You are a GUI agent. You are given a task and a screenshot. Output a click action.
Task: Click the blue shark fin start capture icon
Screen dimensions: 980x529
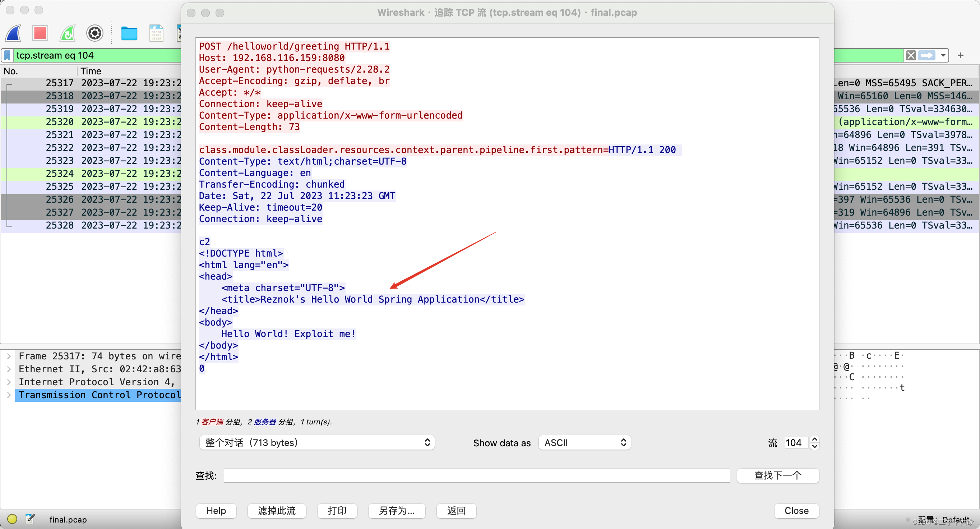coord(14,33)
